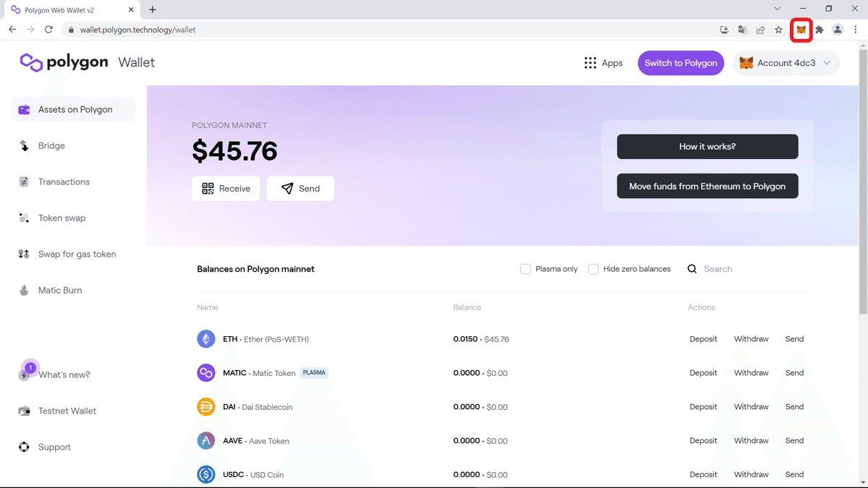Click the MATIC token icon
Image resolution: width=868 pixels, height=488 pixels.
click(x=206, y=373)
